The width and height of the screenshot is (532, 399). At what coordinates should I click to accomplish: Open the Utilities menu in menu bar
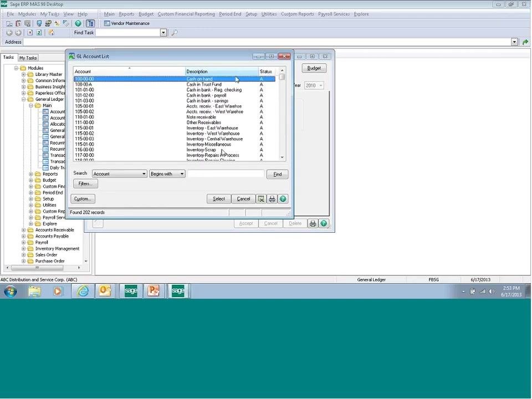[x=269, y=14]
